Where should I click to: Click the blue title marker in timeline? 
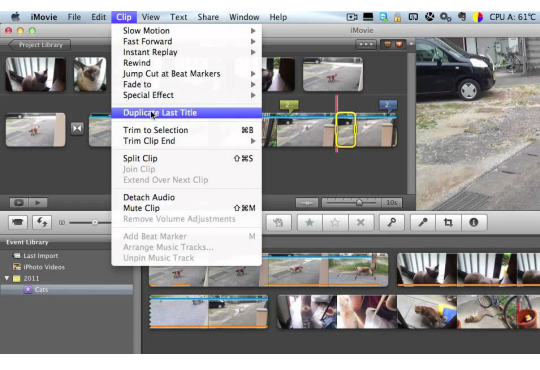(388, 105)
